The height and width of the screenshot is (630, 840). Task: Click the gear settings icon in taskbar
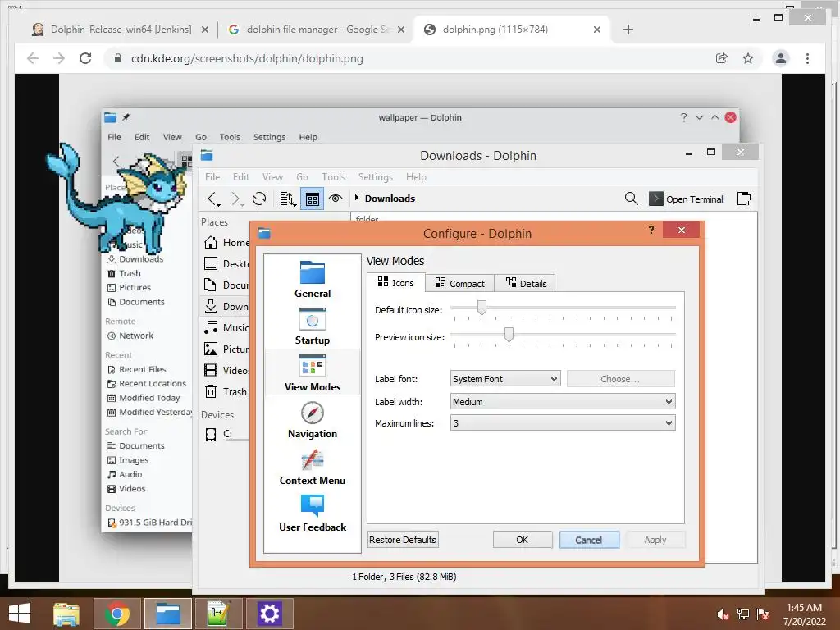point(269,614)
